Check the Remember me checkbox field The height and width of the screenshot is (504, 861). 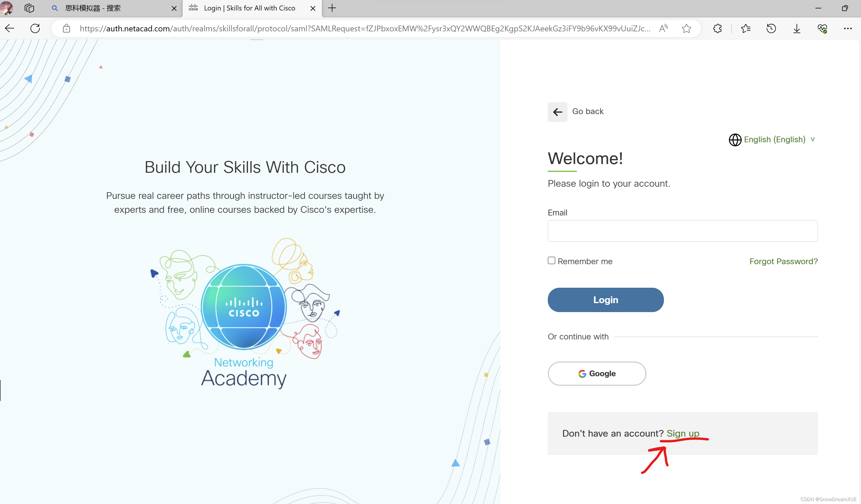(552, 260)
